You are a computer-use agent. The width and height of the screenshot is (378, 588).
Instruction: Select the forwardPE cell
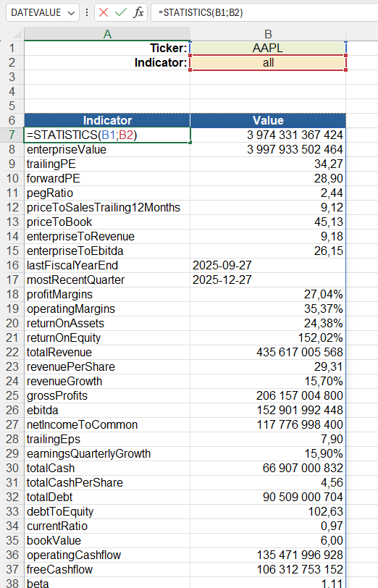[107, 178]
